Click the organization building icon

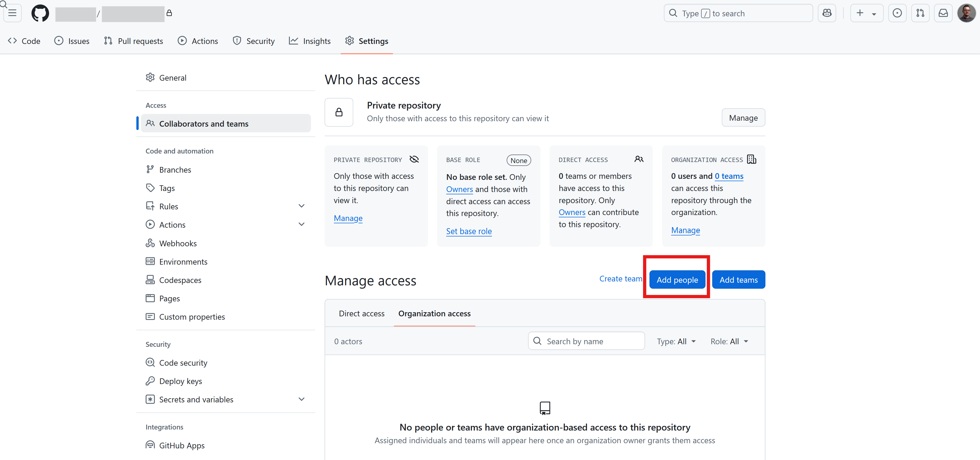pos(751,159)
